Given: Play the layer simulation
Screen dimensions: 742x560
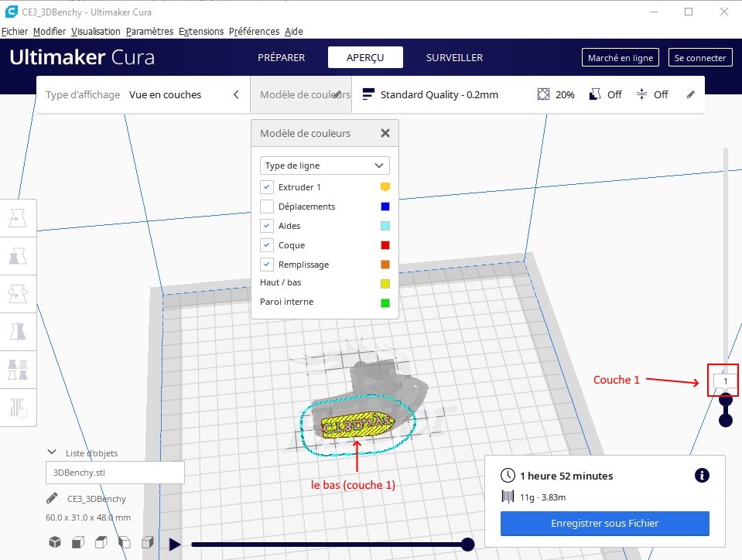Looking at the screenshot, I should click(175, 545).
